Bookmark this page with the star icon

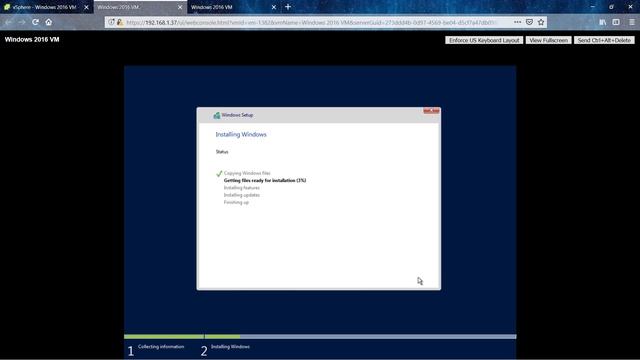tap(541, 22)
